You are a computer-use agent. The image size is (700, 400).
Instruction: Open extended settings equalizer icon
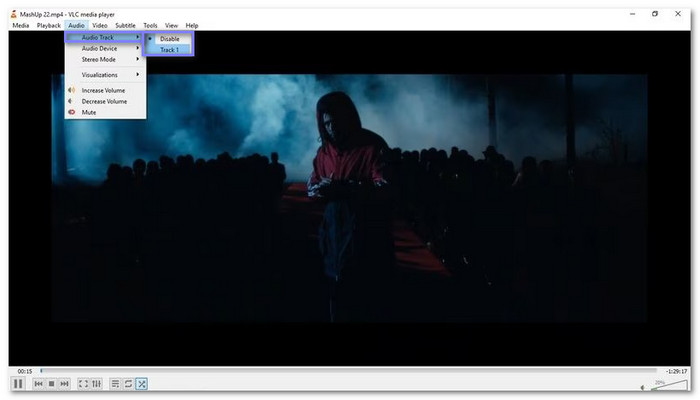click(x=96, y=383)
